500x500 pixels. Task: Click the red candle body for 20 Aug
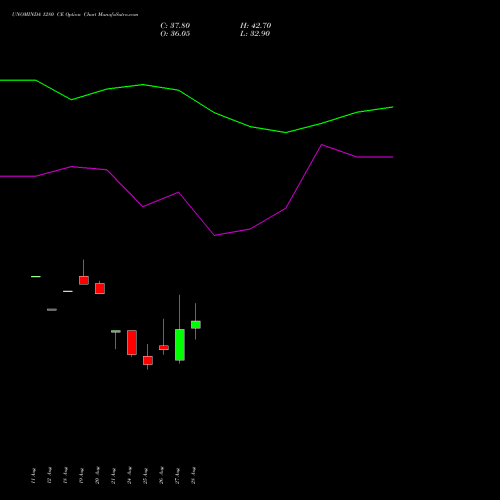coord(100,288)
